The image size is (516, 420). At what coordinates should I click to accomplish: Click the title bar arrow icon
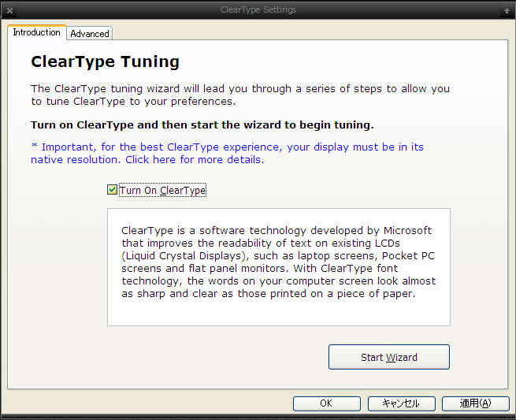click(507, 11)
